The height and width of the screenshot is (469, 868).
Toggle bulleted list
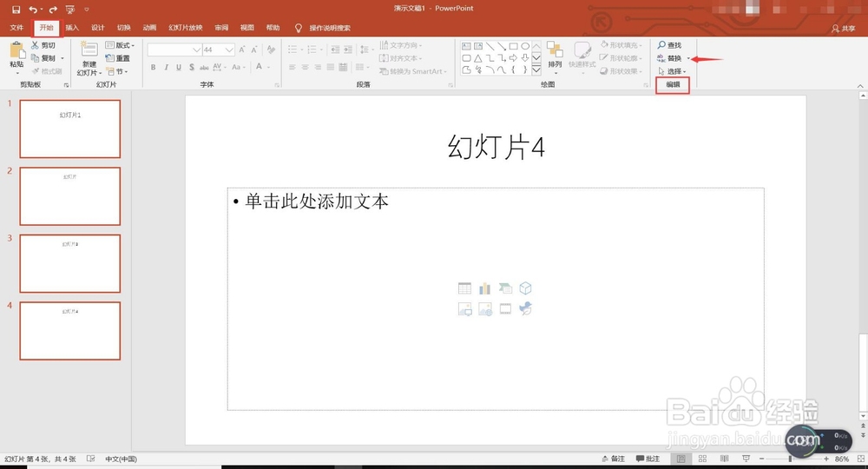click(293, 50)
